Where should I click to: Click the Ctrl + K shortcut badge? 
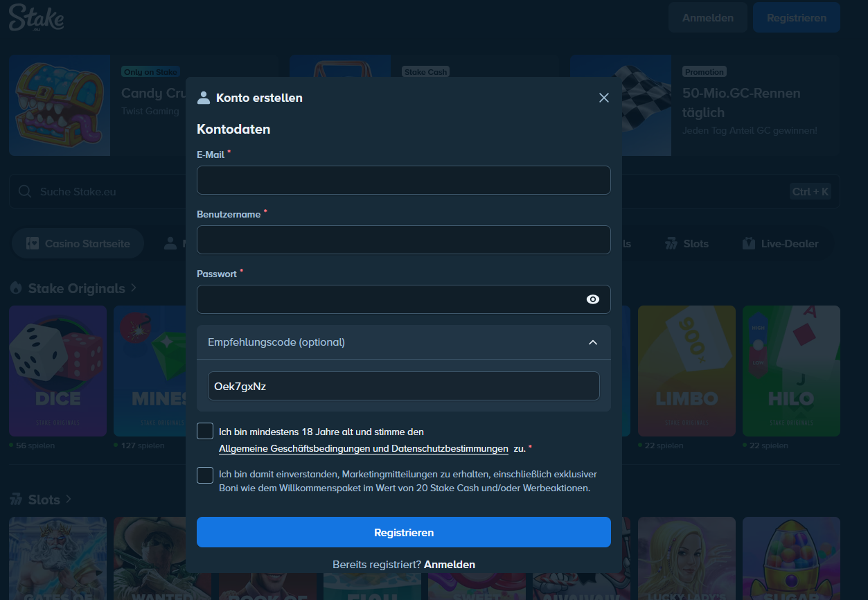point(811,191)
